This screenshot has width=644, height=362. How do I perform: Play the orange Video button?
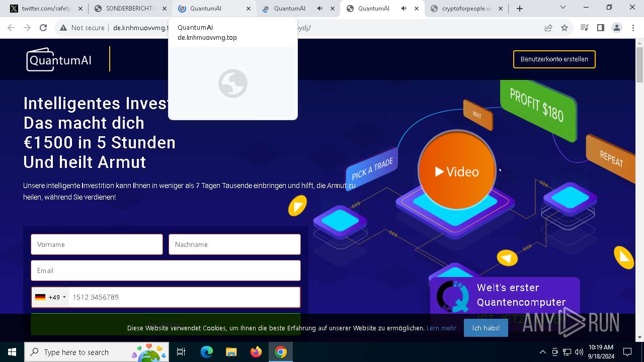coord(457,171)
